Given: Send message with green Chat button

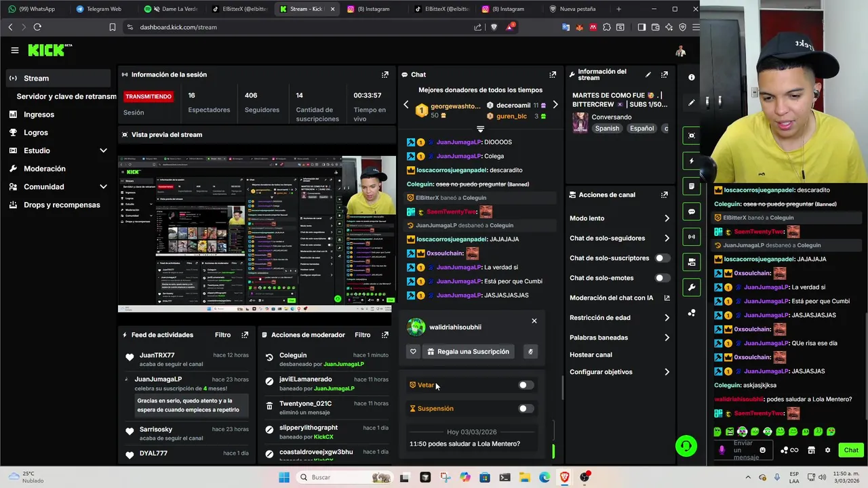Looking at the screenshot, I should click(x=851, y=450).
